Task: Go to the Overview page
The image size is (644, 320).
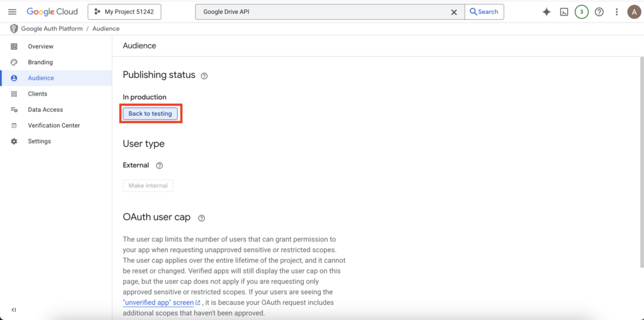Action: [40, 47]
